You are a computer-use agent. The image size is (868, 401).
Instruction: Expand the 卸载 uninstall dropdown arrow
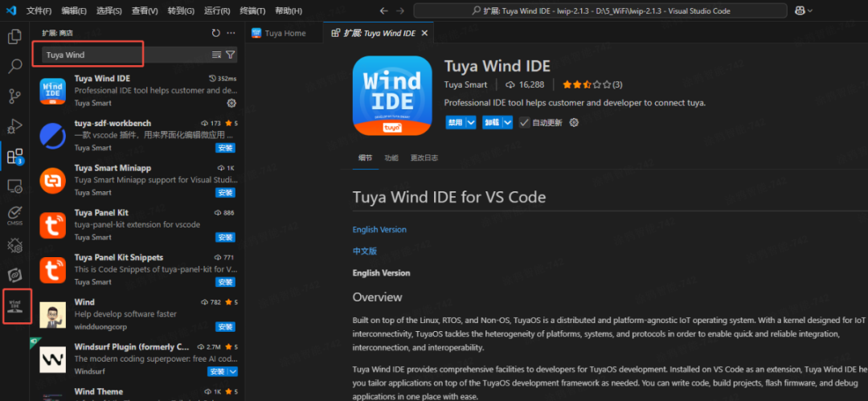(507, 122)
